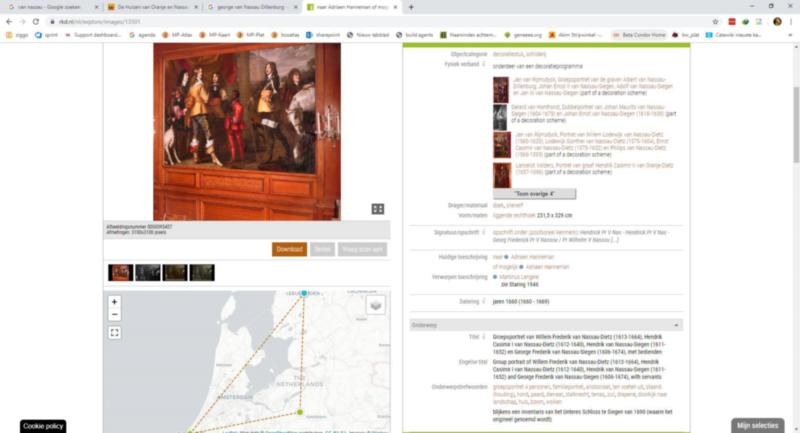Viewport: 800px width, 433px height.
Task: Open the Jan van Rijnsdyck group portrait of counts link
Action: (592, 86)
